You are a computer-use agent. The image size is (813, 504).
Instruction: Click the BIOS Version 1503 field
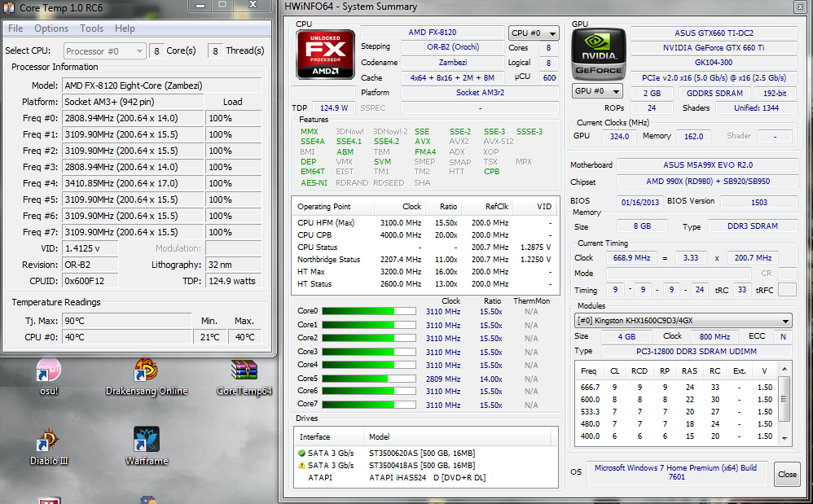coord(759,203)
